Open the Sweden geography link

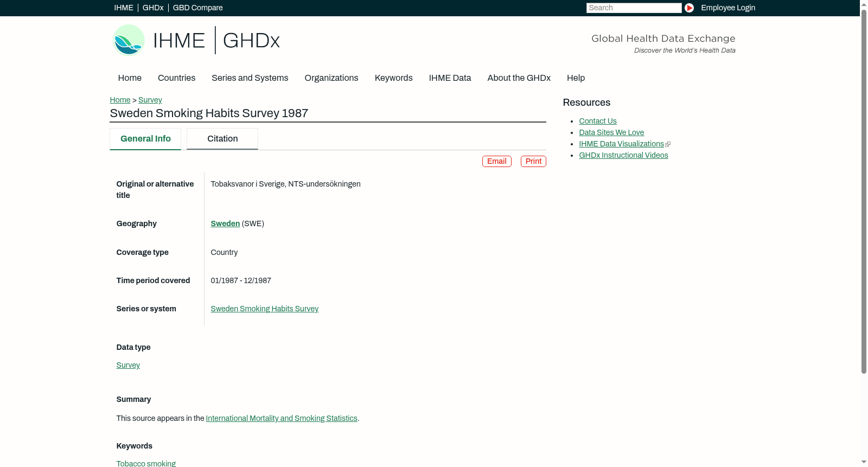(x=225, y=224)
